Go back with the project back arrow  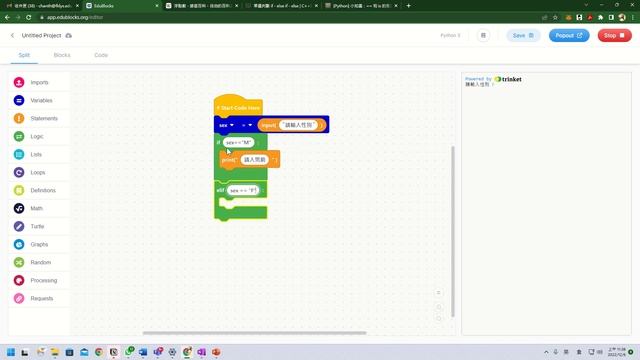coord(12,36)
